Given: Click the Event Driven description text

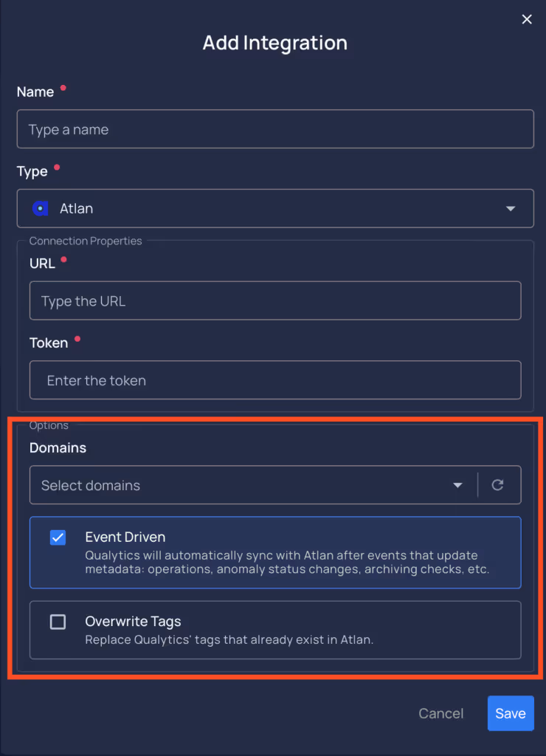Looking at the screenshot, I should [x=287, y=562].
